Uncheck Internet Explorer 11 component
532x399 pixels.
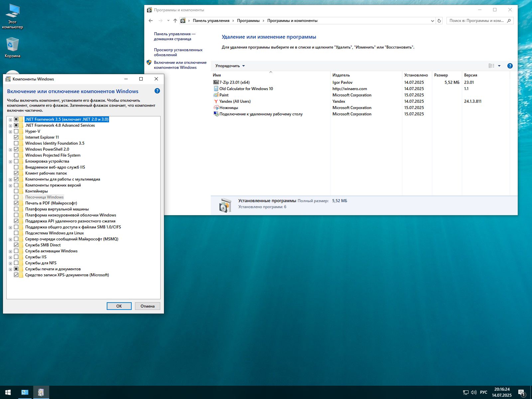(16, 137)
